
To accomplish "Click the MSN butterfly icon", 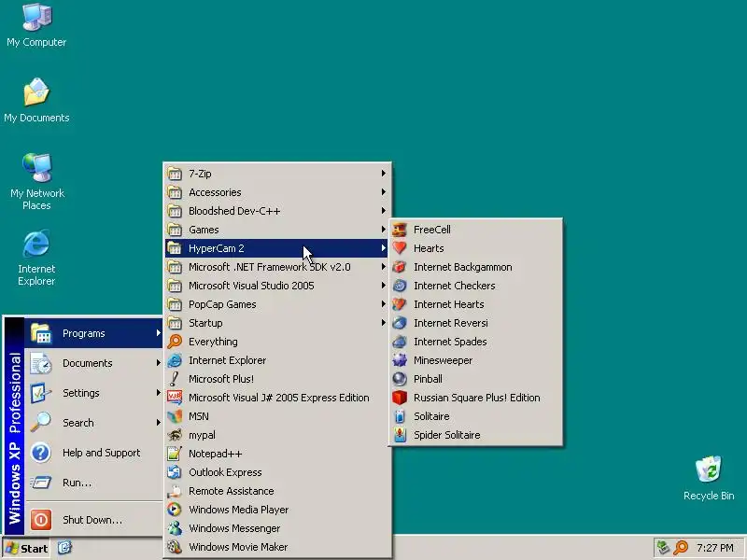I will tap(175, 416).
